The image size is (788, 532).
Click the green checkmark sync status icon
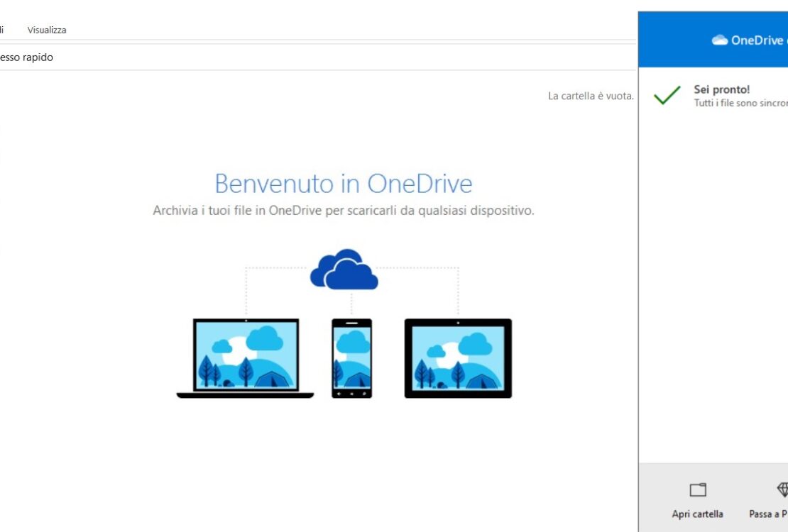coord(666,96)
